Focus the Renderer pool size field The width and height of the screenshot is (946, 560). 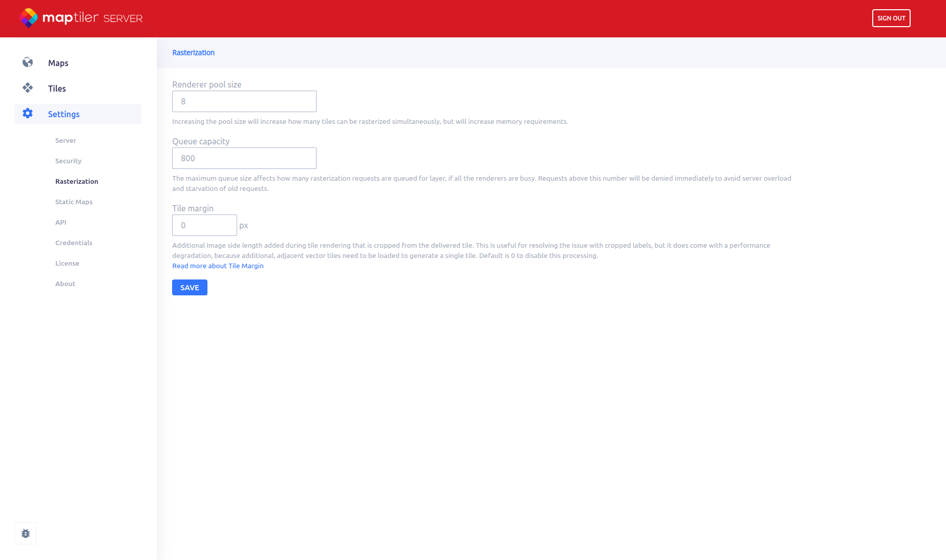tap(244, 101)
